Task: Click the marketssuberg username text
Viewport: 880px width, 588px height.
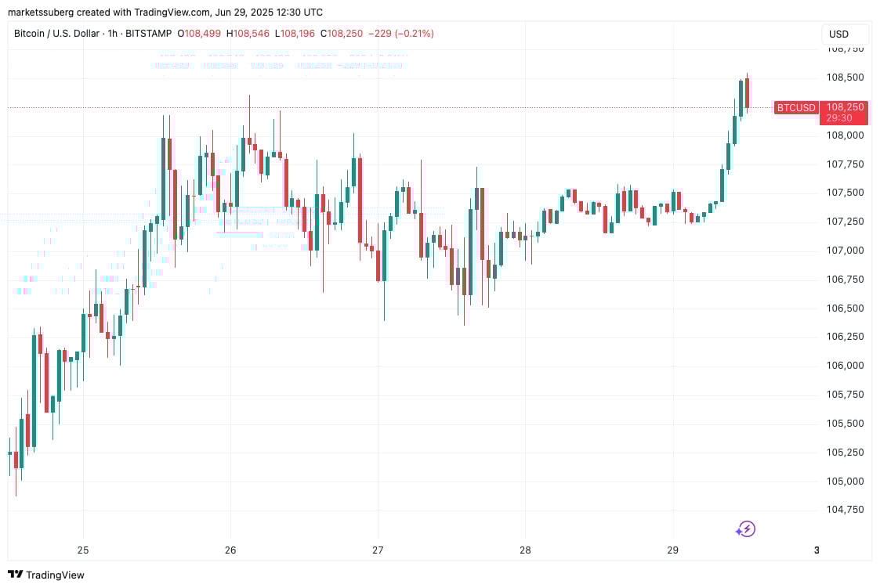Action: pos(43,12)
